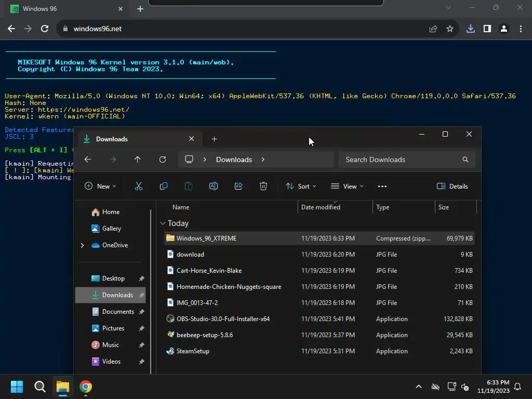This screenshot has width=532, height=399.
Task: Open the Windows Start menu
Action: tap(17, 387)
